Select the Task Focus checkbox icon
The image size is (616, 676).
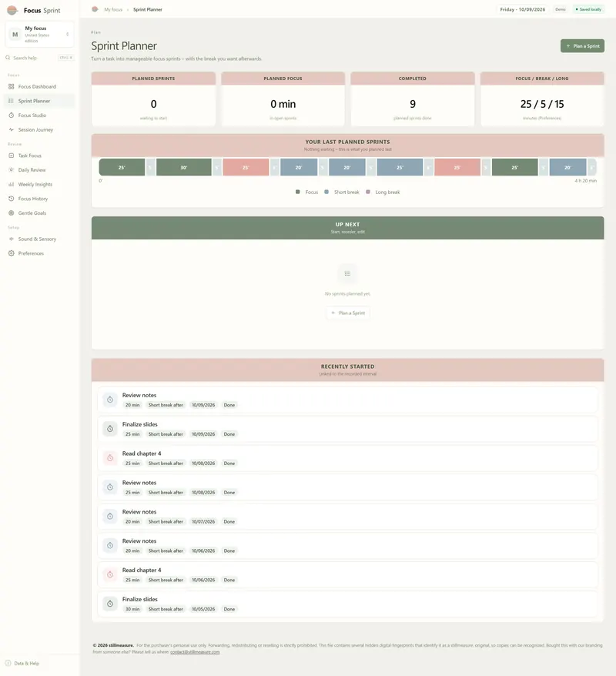pyautogui.click(x=12, y=156)
